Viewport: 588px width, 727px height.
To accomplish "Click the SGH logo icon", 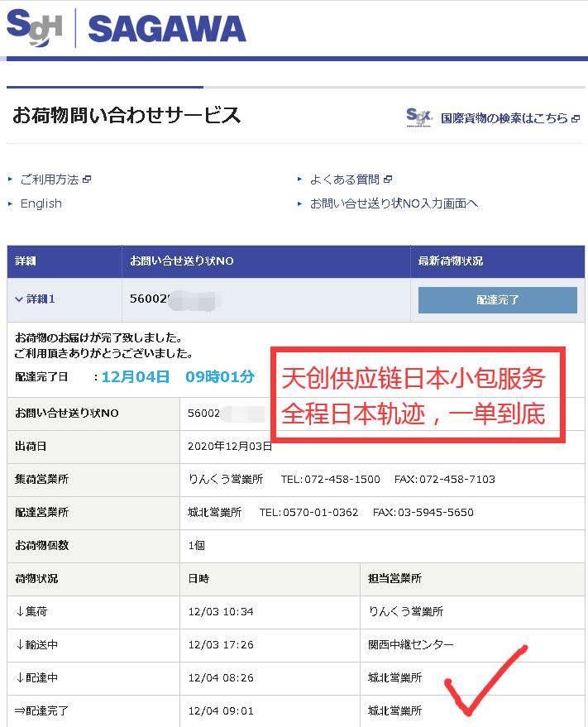I will [x=34, y=28].
